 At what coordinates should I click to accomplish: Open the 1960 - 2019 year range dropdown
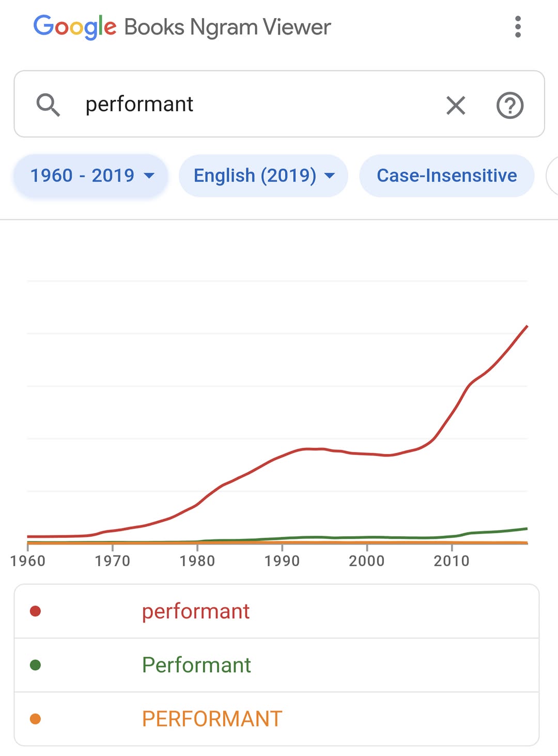pyautogui.click(x=91, y=176)
